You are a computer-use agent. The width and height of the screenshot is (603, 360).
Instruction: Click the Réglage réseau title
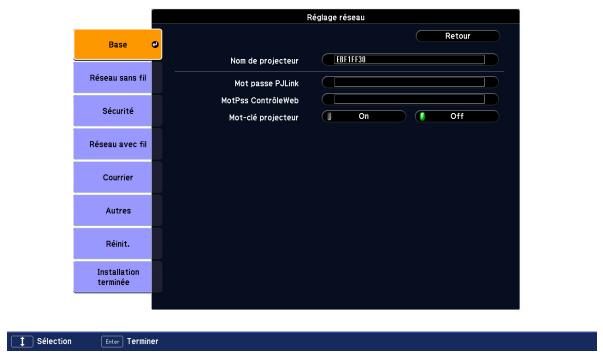pos(336,17)
